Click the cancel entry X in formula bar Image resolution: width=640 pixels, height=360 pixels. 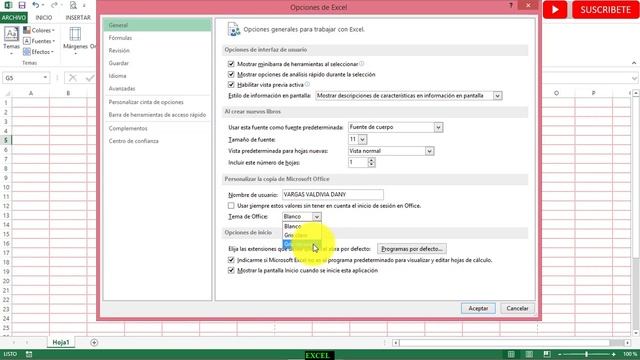73,78
